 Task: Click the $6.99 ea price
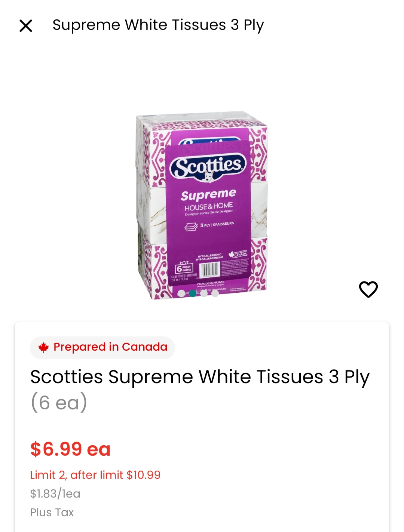tap(70, 449)
